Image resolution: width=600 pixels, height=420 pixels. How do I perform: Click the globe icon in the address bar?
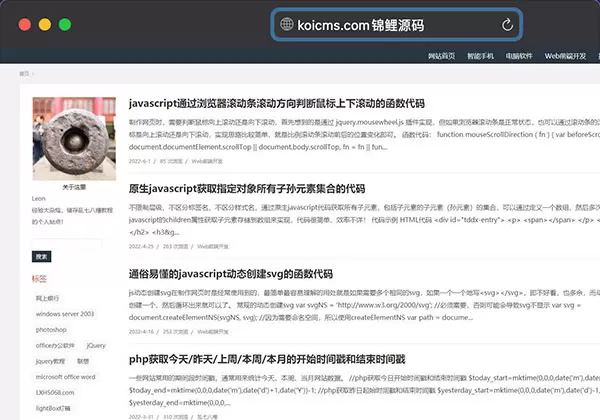pyautogui.click(x=287, y=24)
